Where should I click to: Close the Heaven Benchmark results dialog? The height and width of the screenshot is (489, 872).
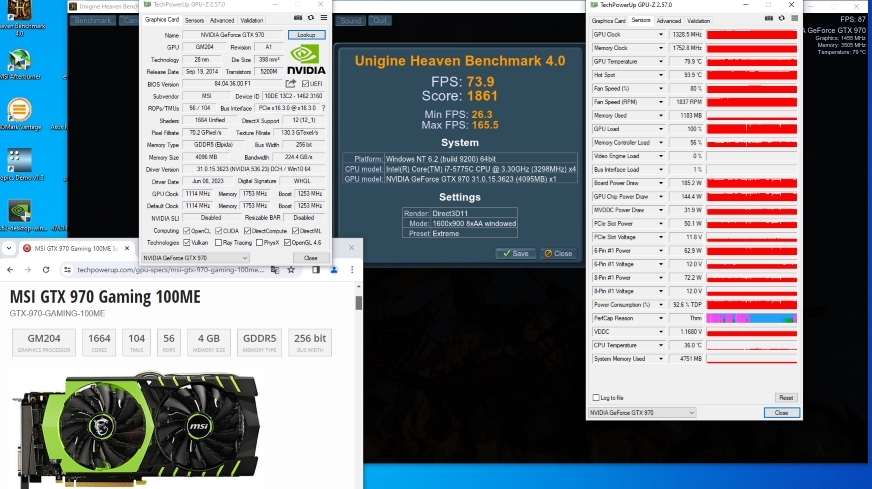point(558,253)
